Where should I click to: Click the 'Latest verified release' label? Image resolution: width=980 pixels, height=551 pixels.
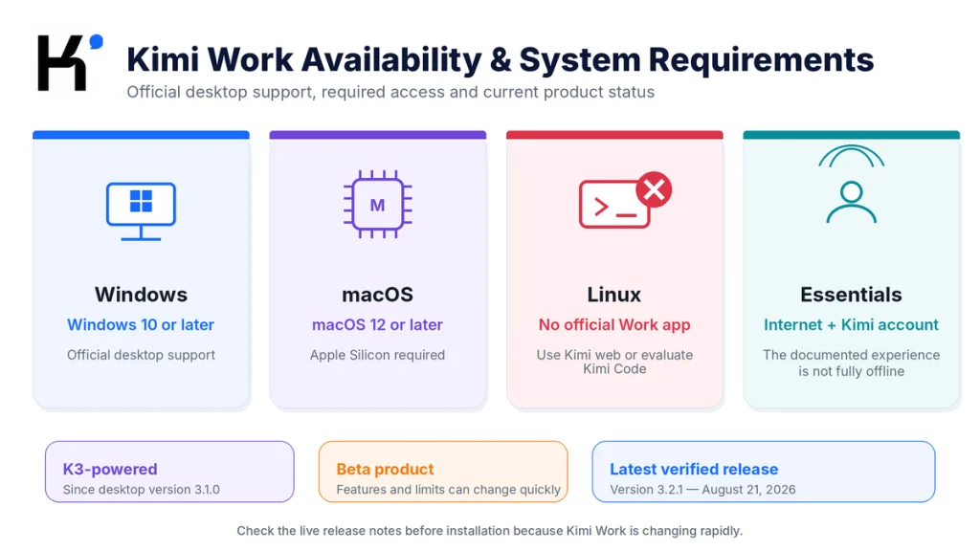pos(694,469)
